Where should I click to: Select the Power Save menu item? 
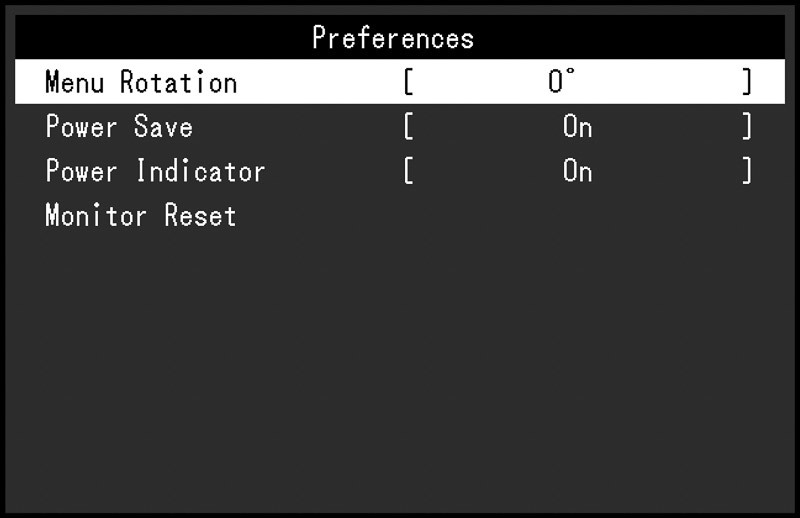click(119, 126)
